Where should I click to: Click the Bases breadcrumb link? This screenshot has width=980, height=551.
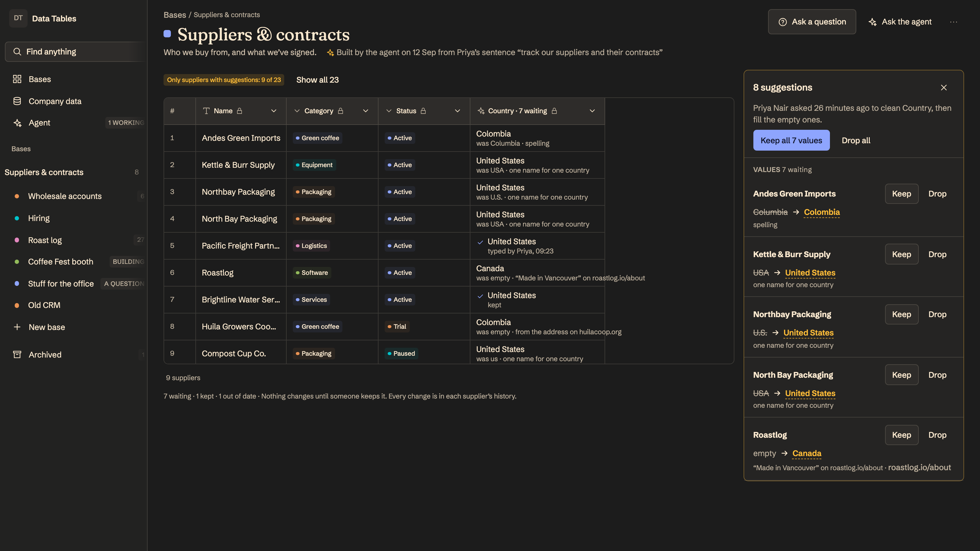(x=175, y=15)
